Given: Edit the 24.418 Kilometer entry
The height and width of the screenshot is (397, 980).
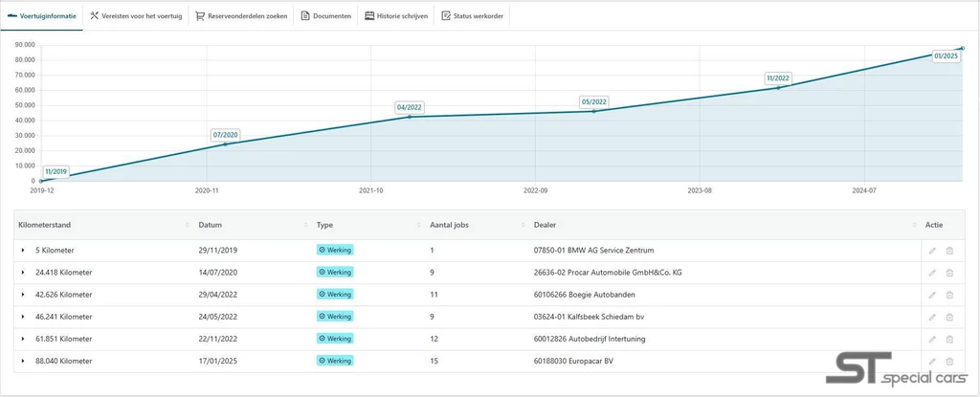Looking at the screenshot, I should (x=932, y=273).
